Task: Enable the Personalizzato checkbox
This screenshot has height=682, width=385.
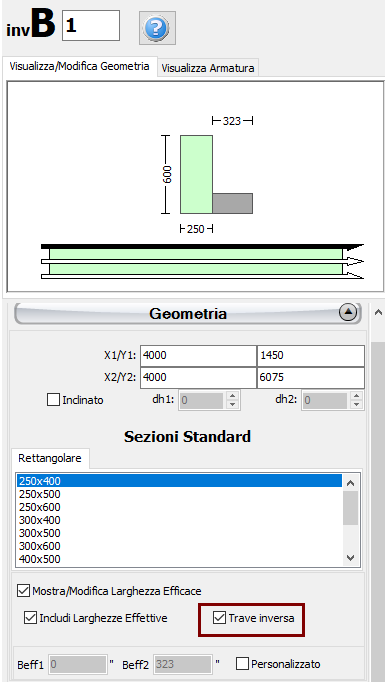Action: [x=243, y=664]
